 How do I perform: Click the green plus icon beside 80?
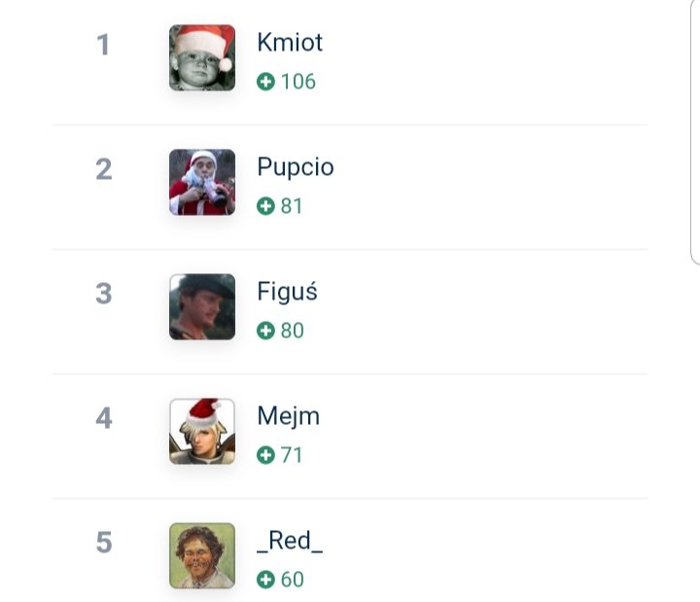pyautogui.click(x=265, y=331)
